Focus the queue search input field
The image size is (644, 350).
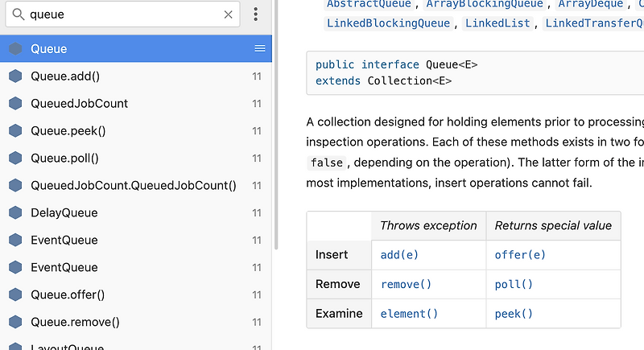tap(121, 14)
